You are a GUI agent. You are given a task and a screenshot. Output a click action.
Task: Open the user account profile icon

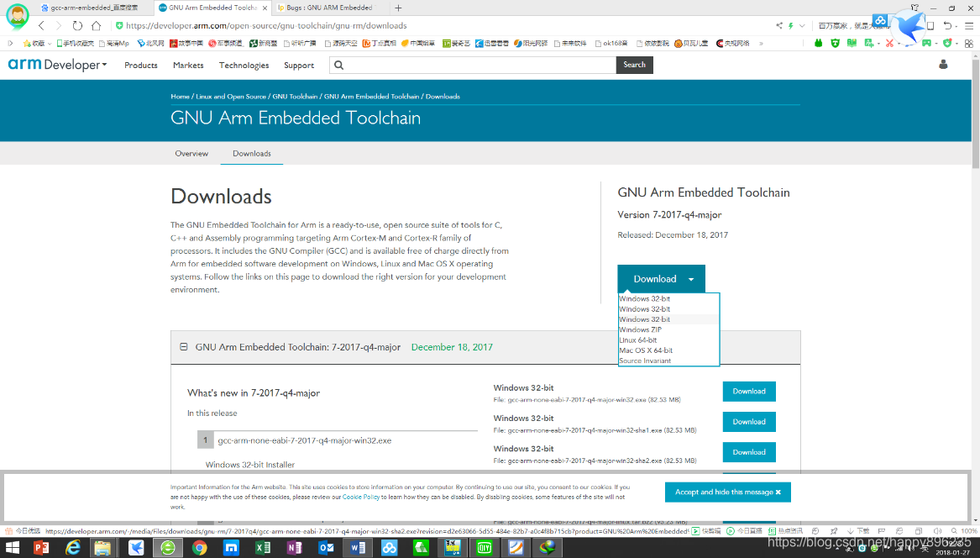pyautogui.click(x=943, y=65)
